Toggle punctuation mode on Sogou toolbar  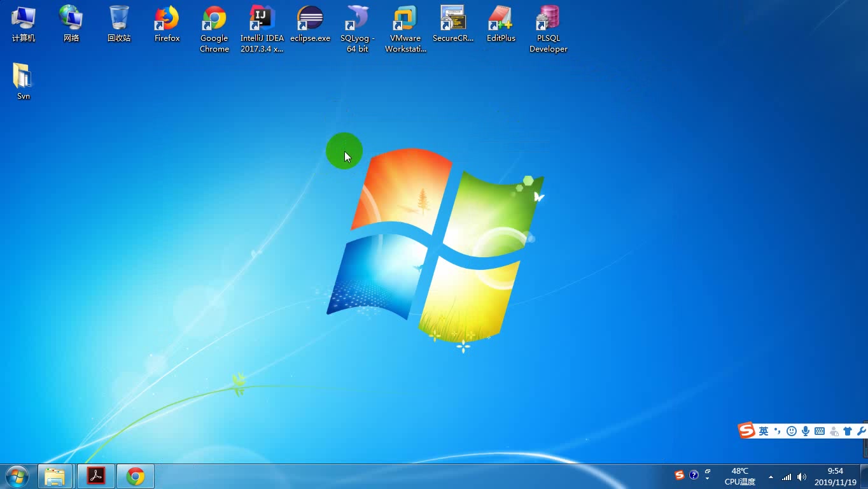pos(778,431)
